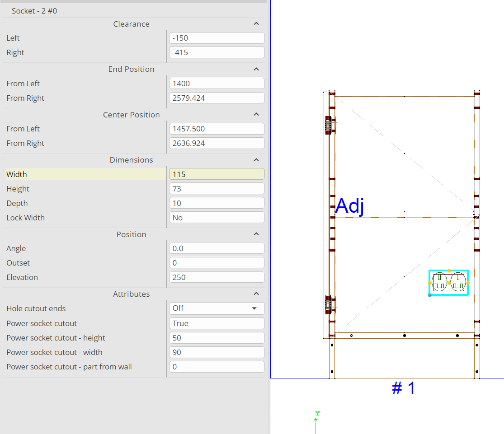Toggle Power socket cutout True value
Screen dimensions: 504x434
(217, 323)
